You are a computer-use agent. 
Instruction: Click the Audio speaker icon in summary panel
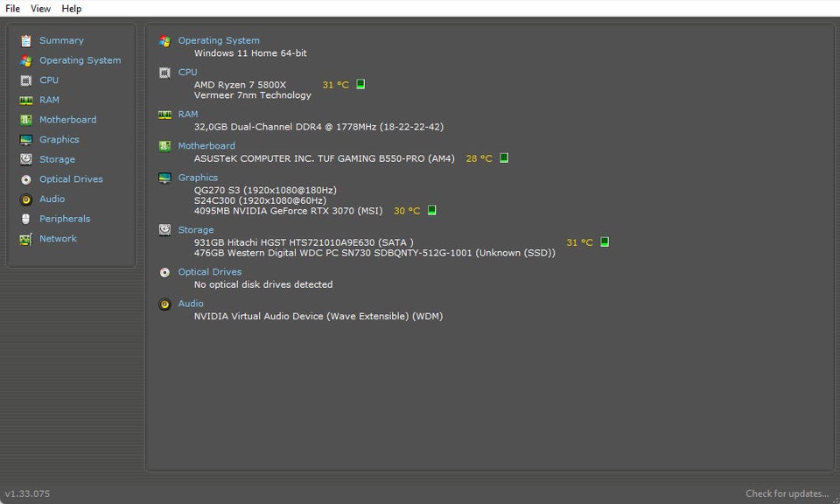pyautogui.click(x=164, y=304)
